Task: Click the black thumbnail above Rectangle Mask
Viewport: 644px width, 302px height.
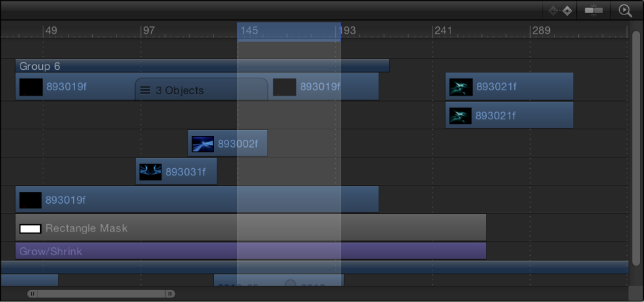Action: [x=30, y=200]
